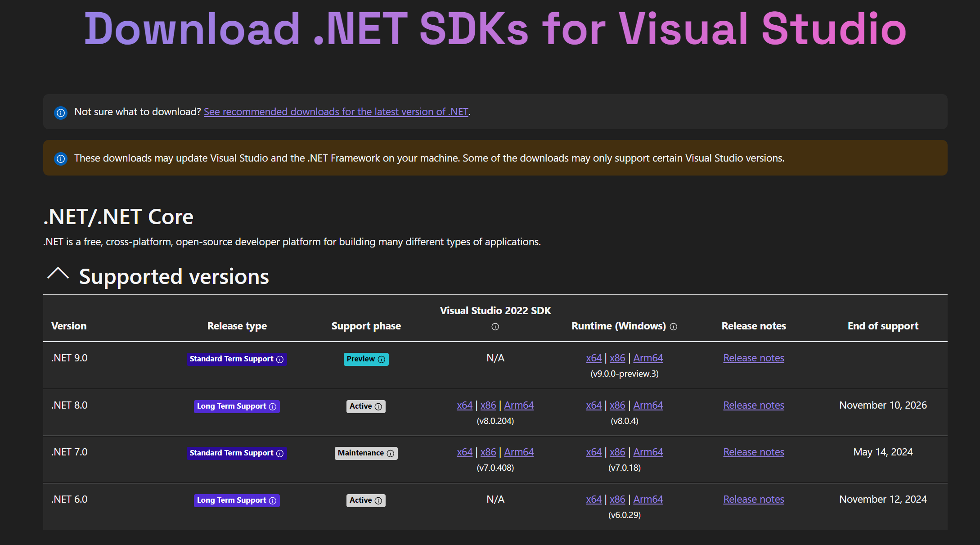Open .NET 8.0 Release notes
Viewport: 980px width, 545px height.
coord(754,405)
